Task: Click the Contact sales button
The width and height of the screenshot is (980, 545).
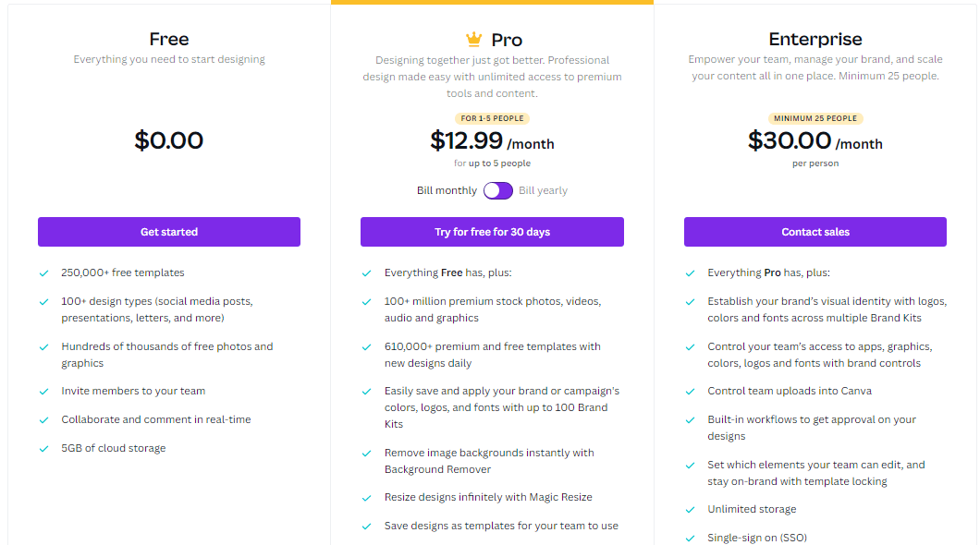Action: point(815,232)
